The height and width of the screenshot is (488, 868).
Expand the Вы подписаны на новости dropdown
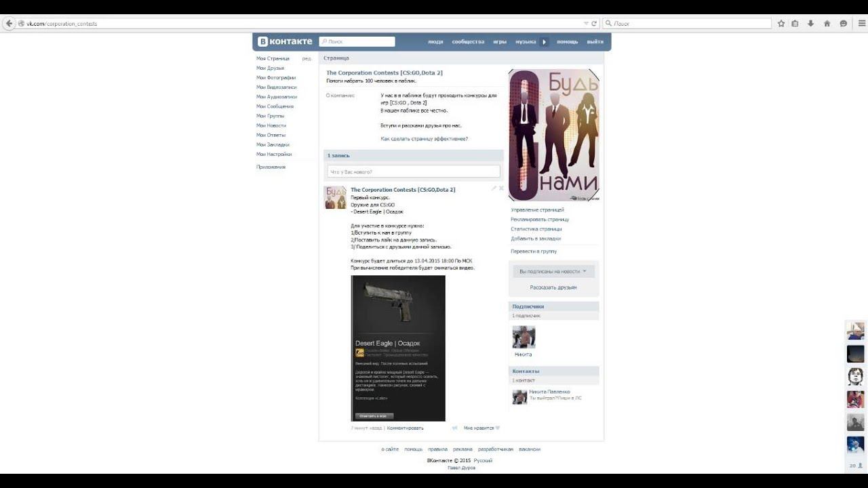(553, 271)
